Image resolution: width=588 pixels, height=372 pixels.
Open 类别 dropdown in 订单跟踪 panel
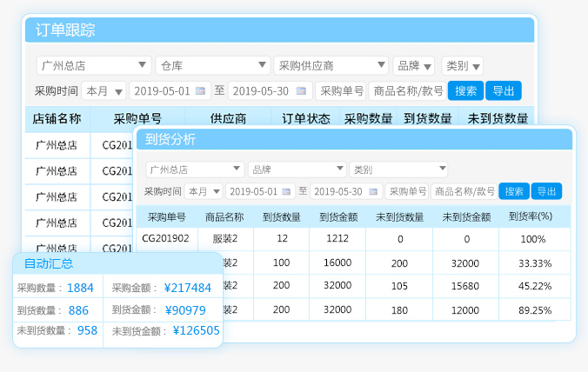click(x=463, y=65)
